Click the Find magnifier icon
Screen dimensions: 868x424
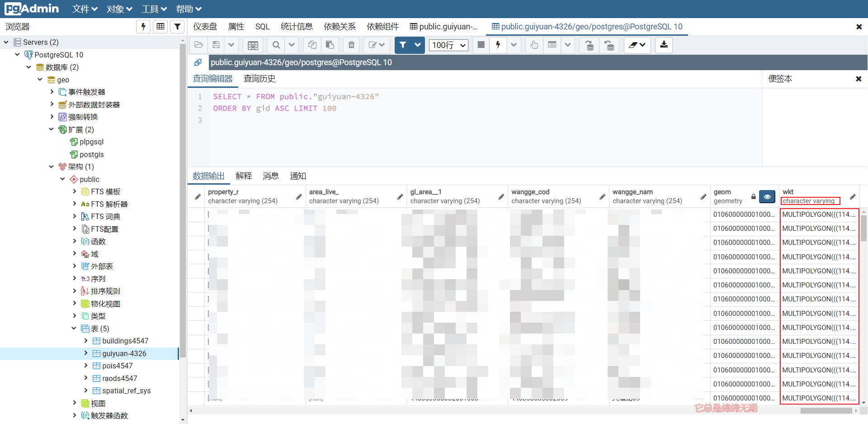(x=276, y=45)
